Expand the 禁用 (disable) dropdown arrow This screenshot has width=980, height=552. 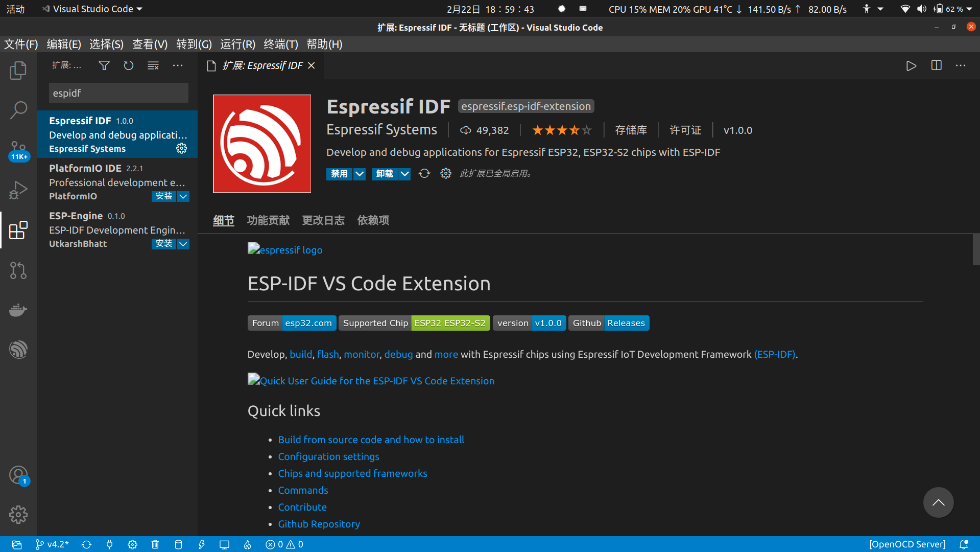(x=360, y=174)
